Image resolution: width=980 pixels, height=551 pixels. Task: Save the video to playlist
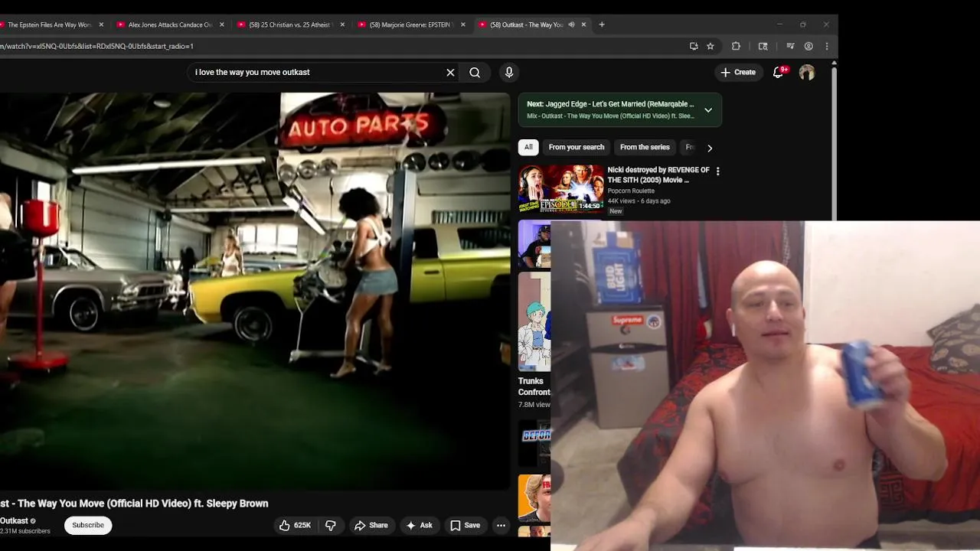pyautogui.click(x=465, y=525)
